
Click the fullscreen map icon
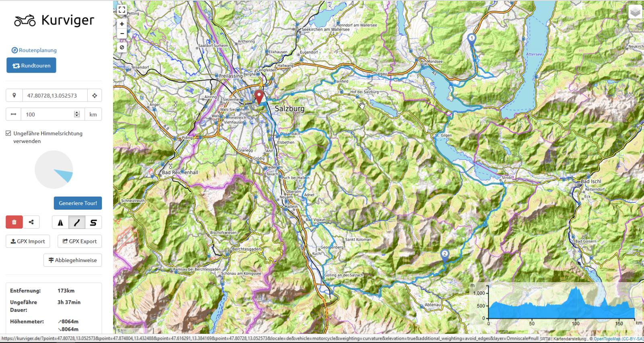pos(122,10)
